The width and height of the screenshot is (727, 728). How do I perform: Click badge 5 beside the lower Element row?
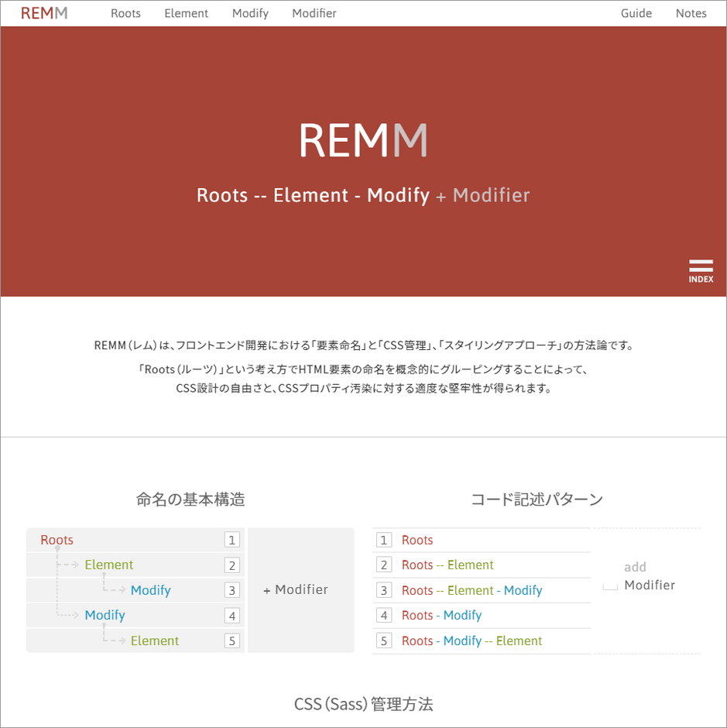[231, 640]
